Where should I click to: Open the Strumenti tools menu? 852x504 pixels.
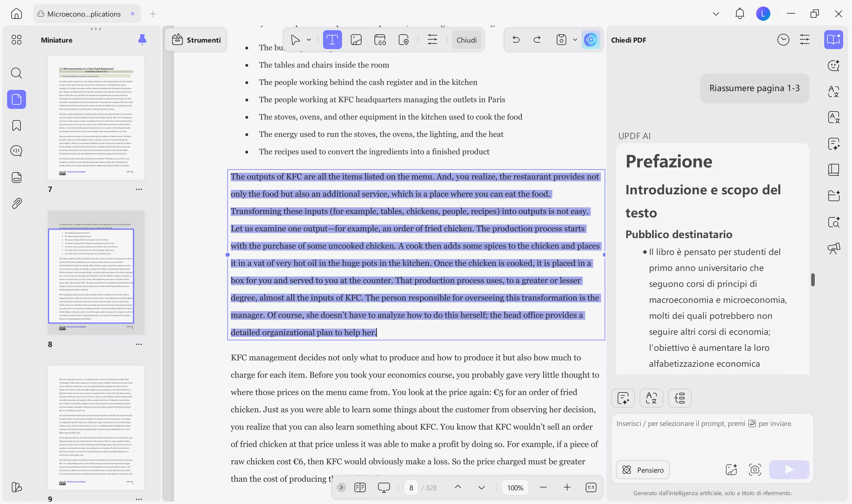tap(196, 40)
